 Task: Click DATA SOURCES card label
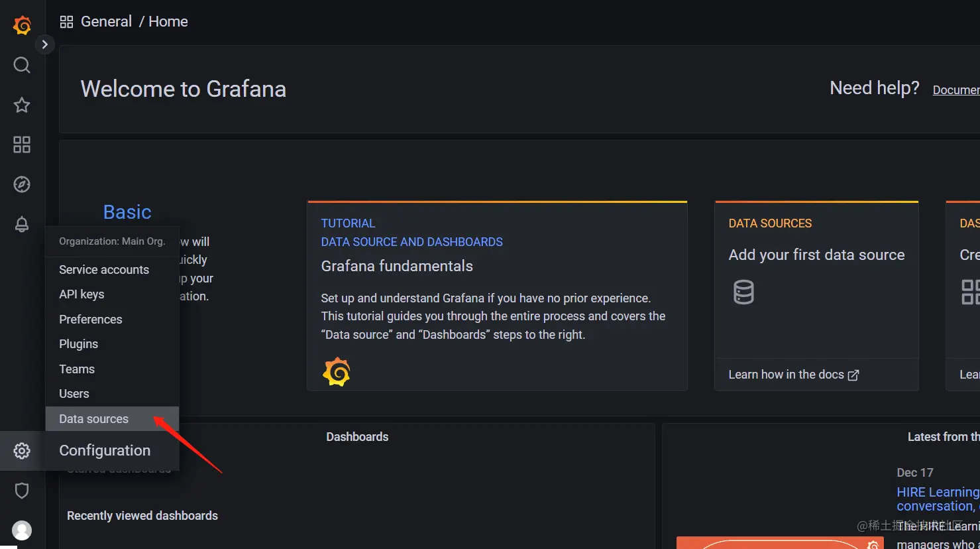click(770, 223)
